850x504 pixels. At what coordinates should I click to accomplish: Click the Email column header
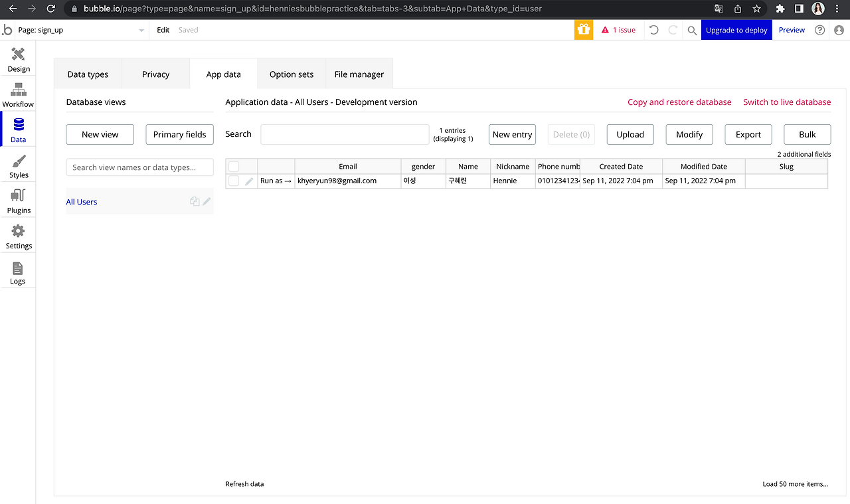pos(348,167)
